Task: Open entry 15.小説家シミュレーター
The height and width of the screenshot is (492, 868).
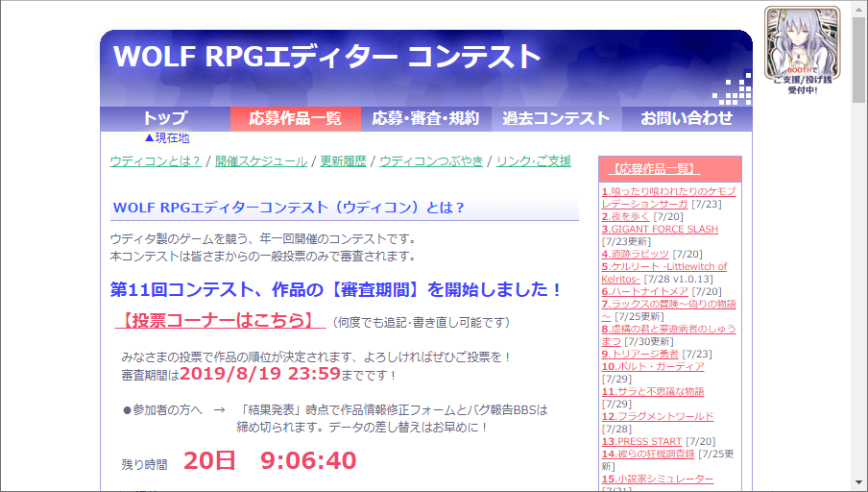Action: [658, 480]
